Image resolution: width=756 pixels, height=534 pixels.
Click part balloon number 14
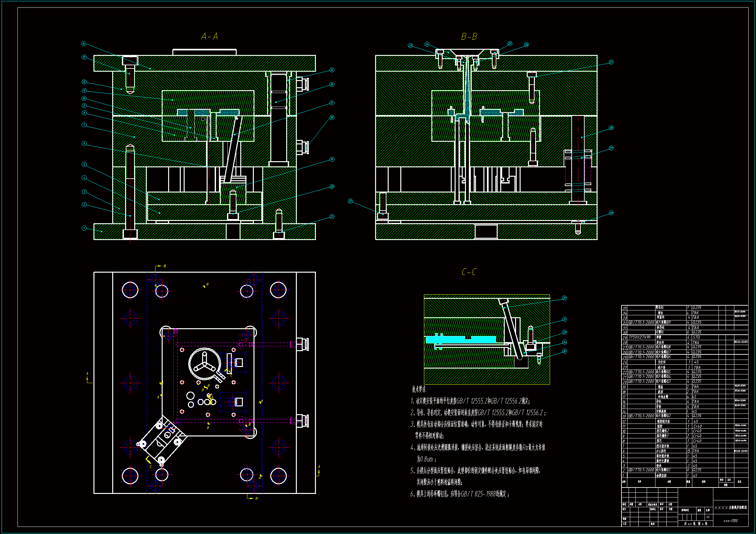point(84,44)
